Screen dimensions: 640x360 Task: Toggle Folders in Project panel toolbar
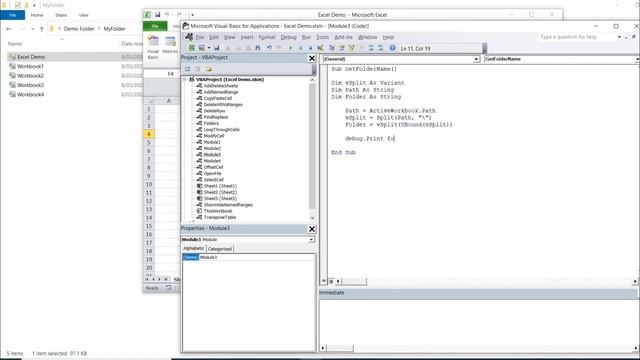click(x=209, y=69)
